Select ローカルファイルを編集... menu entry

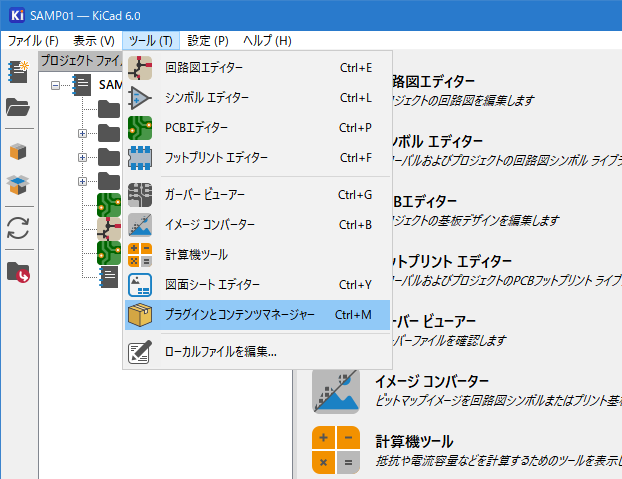pyautogui.click(x=257, y=352)
